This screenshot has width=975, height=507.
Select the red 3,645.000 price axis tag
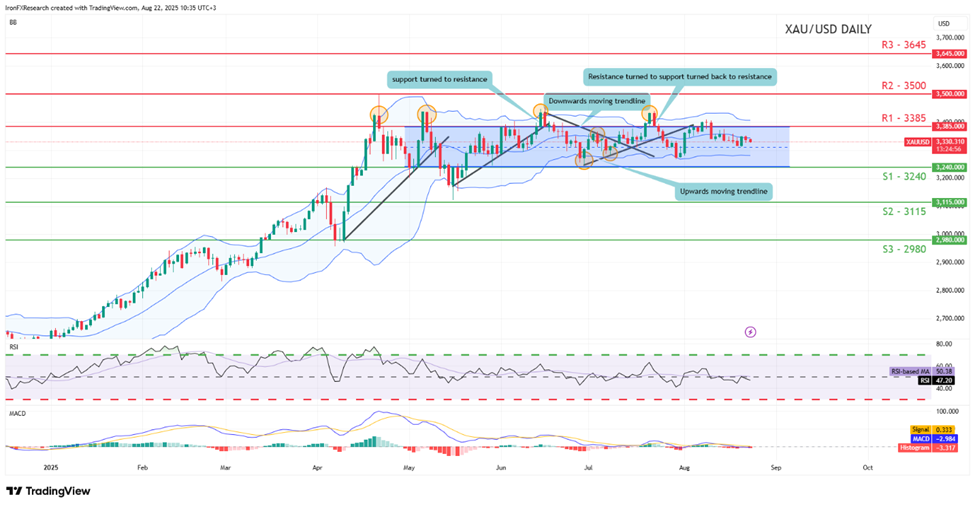[948, 53]
